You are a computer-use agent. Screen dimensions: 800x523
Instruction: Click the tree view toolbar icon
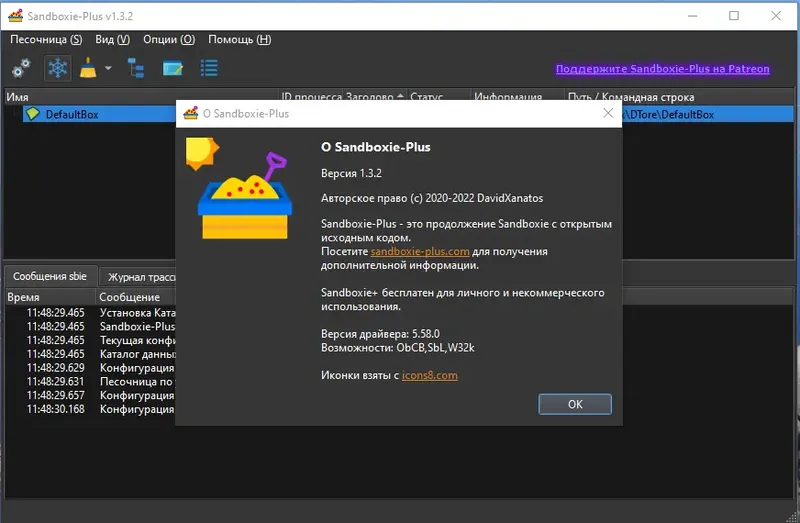point(136,68)
